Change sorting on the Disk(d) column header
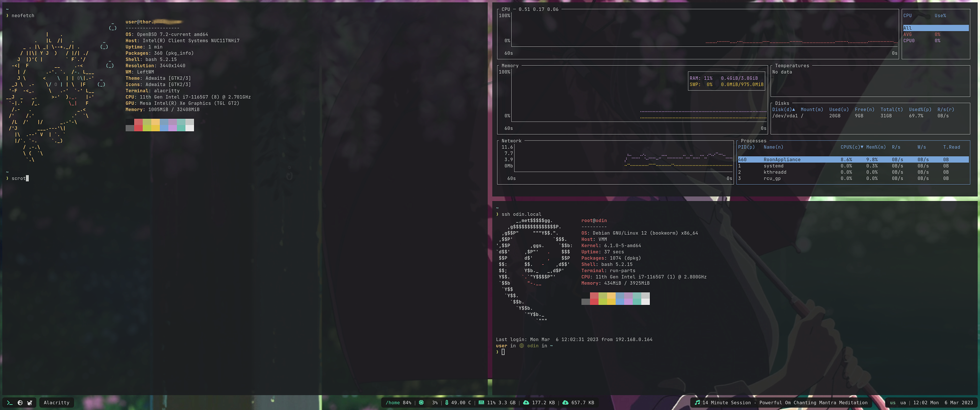This screenshot has height=410, width=980. (x=783, y=109)
